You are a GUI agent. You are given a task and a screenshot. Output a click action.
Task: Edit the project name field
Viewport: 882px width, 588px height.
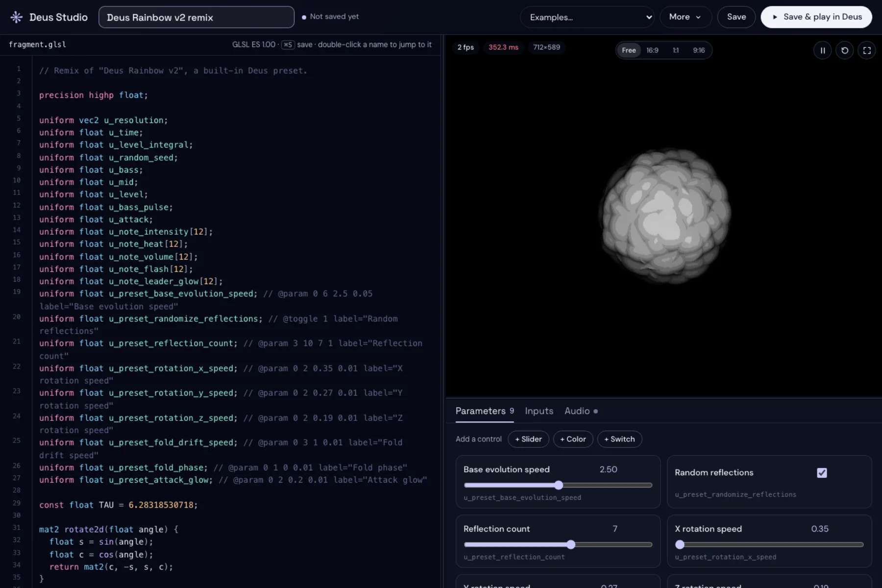tap(196, 17)
